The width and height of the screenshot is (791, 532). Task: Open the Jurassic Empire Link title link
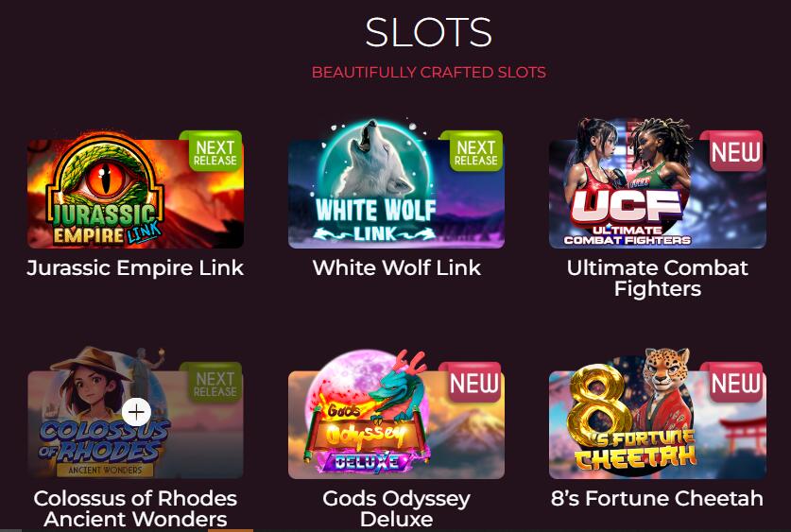pyautogui.click(x=135, y=267)
